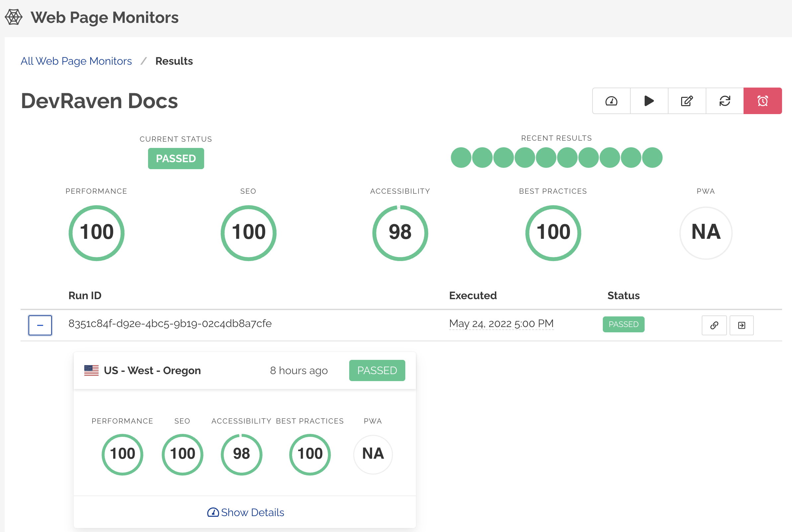792x532 pixels.
Task: Navigate to All Web Page Monitors
Action: click(76, 61)
